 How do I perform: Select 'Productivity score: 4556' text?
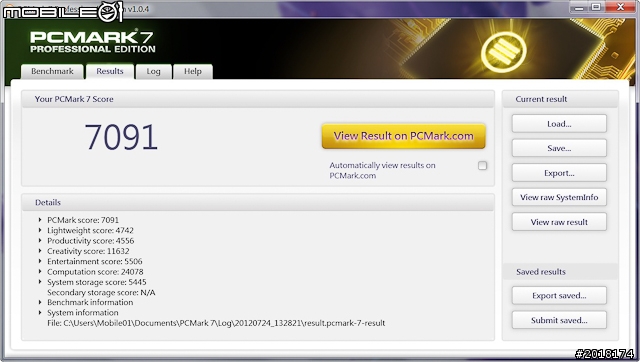[x=90, y=241]
